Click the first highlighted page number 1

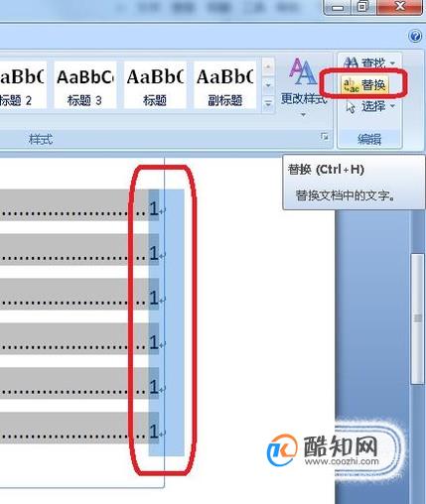pos(154,208)
